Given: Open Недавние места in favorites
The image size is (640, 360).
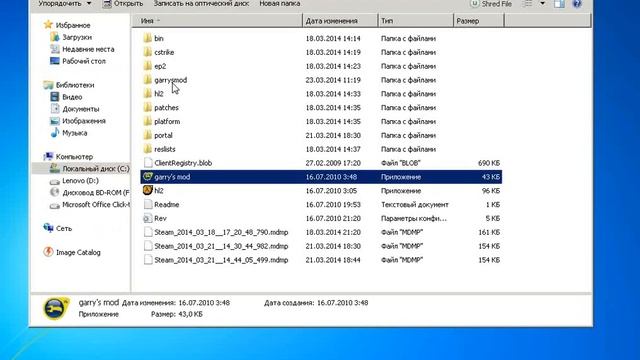Looking at the screenshot, I should click(82, 49).
